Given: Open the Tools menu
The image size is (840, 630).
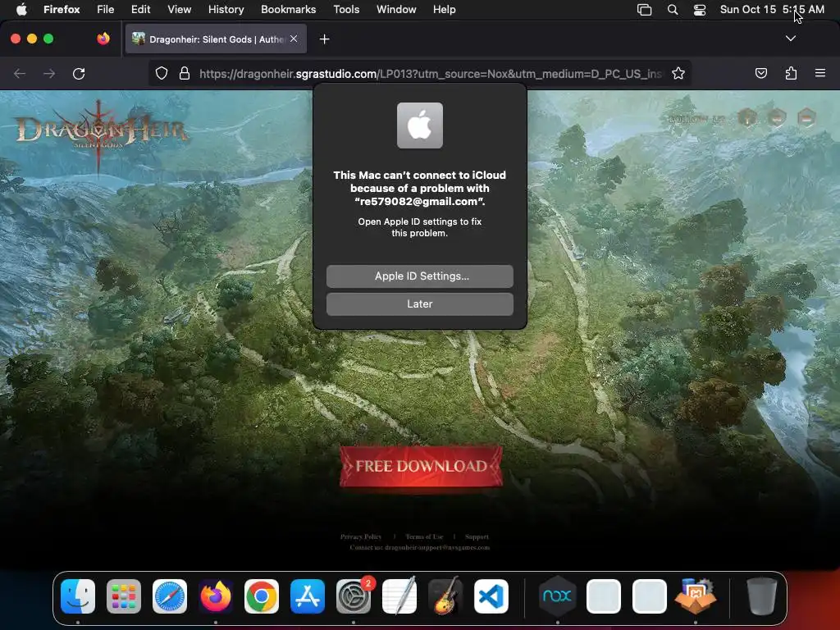Looking at the screenshot, I should coord(346,10).
